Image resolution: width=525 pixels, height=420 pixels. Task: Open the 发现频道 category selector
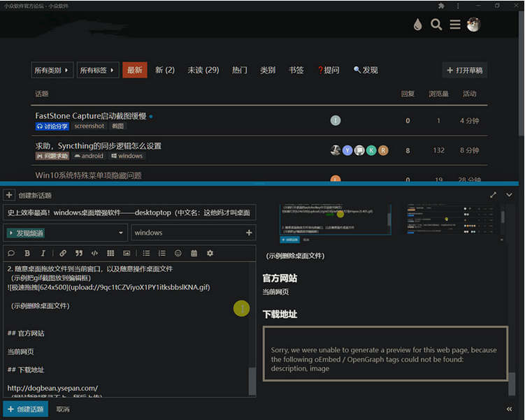65,233
